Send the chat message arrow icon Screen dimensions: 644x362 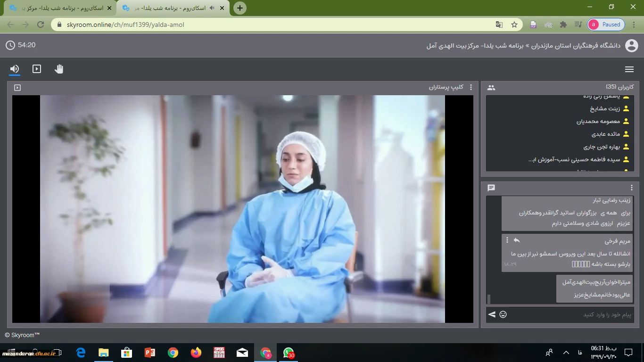pyautogui.click(x=492, y=314)
